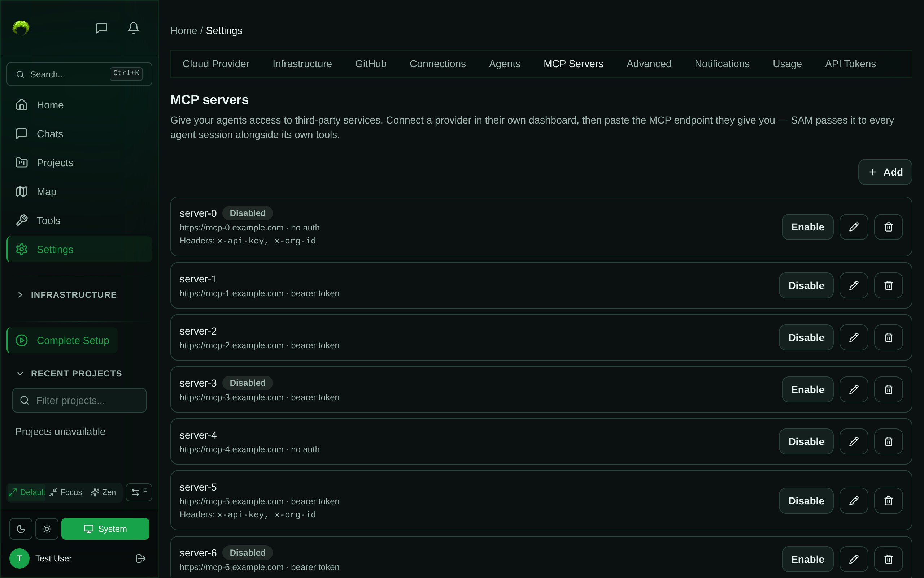The image size is (924, 578).
Task: Enable server-3
Action: [x=807, y=389]
